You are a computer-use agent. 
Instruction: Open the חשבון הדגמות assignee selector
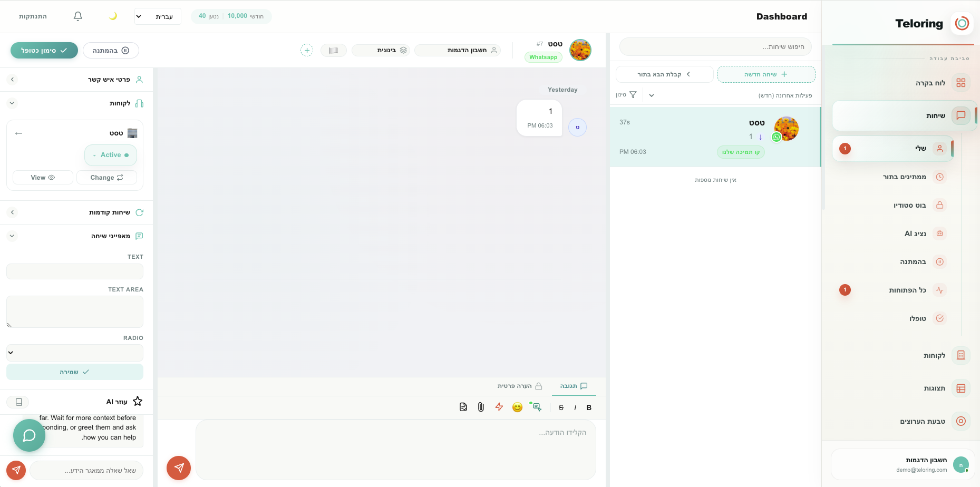(458, 51)
